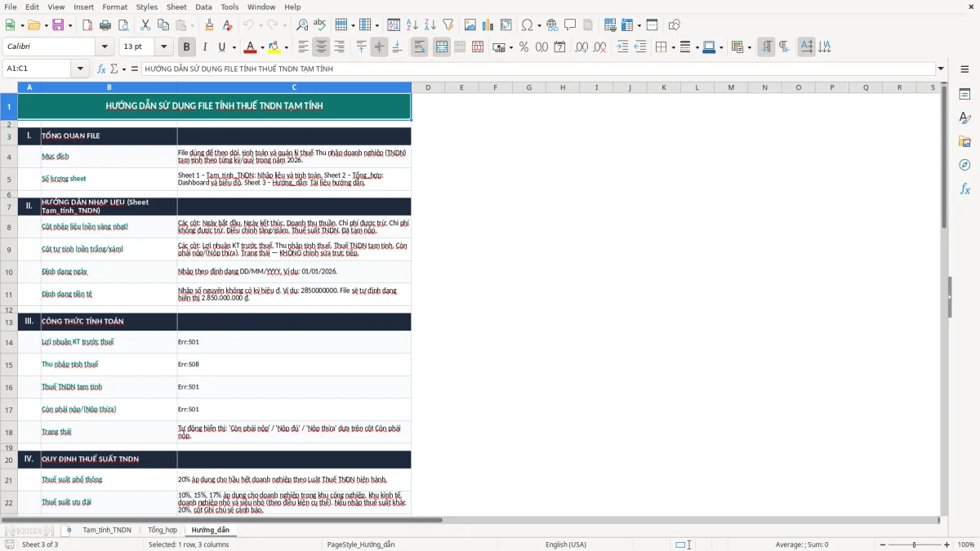Toggle Center Horizontally alignment
Viewport: 980px width, 551px height.
[x=321, y=47]
